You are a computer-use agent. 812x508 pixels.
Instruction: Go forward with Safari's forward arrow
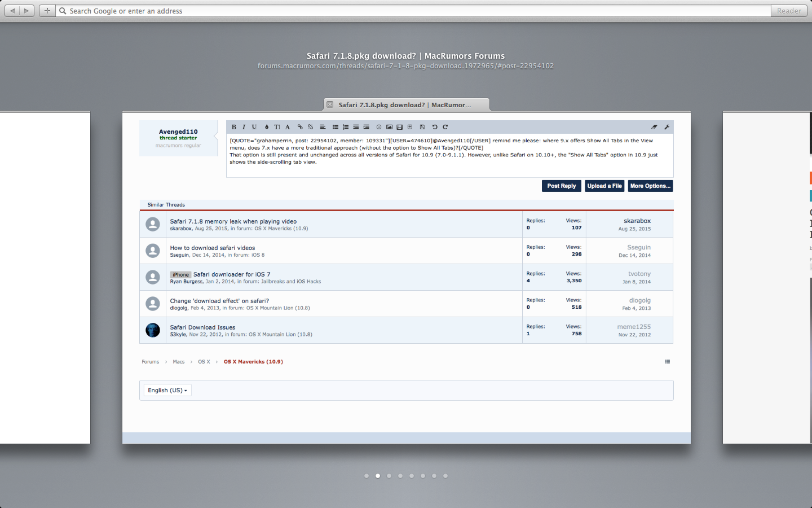pyautogui.click(x=27, y=11)
